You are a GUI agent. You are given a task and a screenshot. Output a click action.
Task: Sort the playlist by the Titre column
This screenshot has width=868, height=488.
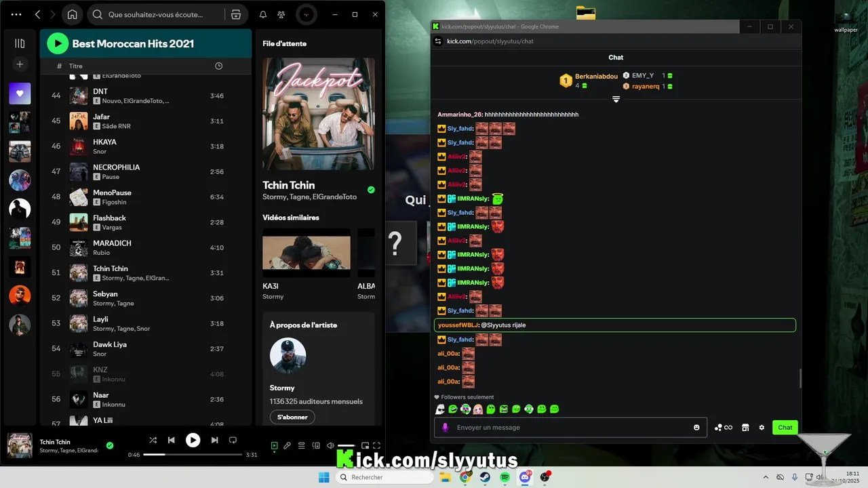pos(76,66)
